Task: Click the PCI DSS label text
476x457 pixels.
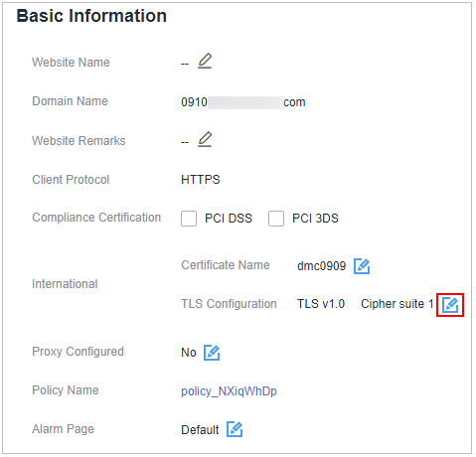Action: [x=229, y=219]
